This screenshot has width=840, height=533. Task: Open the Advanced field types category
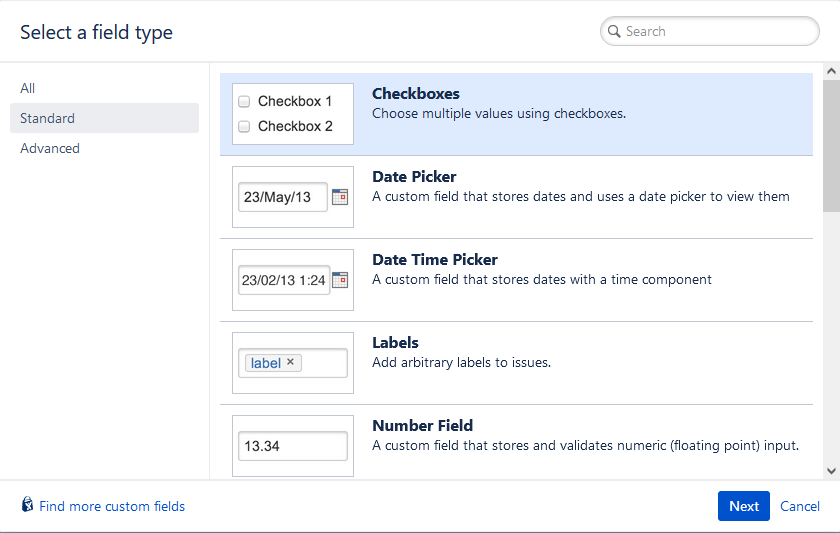point(50,148)
